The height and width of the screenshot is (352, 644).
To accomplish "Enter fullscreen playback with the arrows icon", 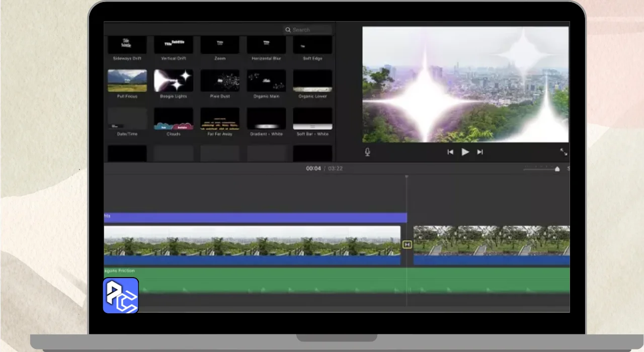I will click(x=563, y=152).
